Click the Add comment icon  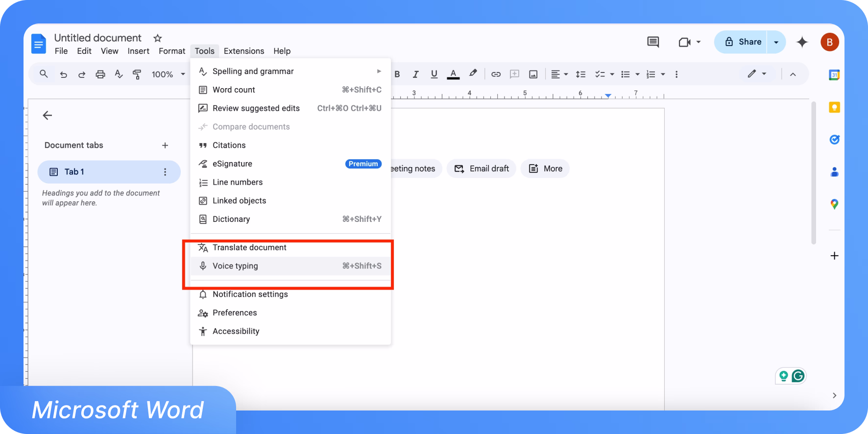(x=514, y=74)
